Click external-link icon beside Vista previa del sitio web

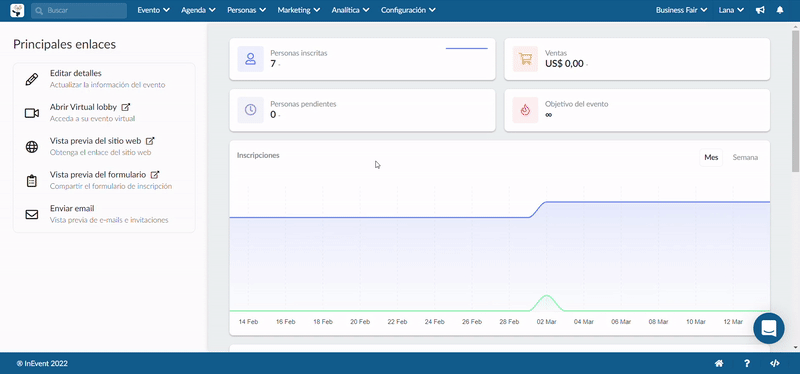coord(150,141)
